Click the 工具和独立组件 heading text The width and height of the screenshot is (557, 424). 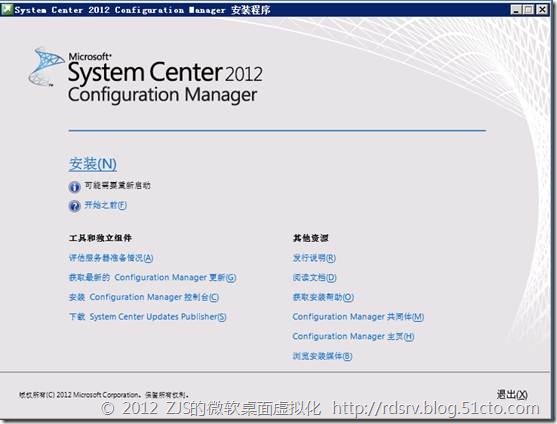click(x=100, y=238)
